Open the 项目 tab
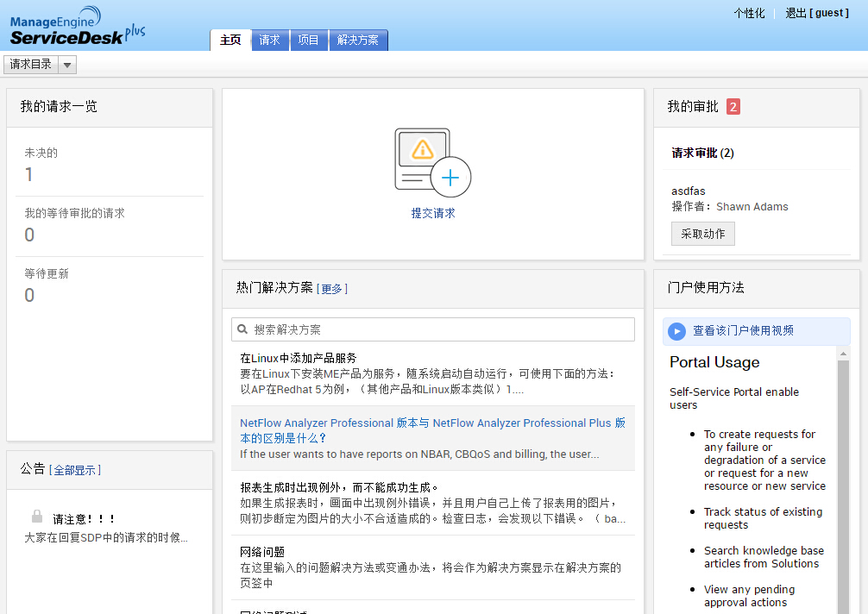Viewport: 868px width, 614px height. [308, 41]
